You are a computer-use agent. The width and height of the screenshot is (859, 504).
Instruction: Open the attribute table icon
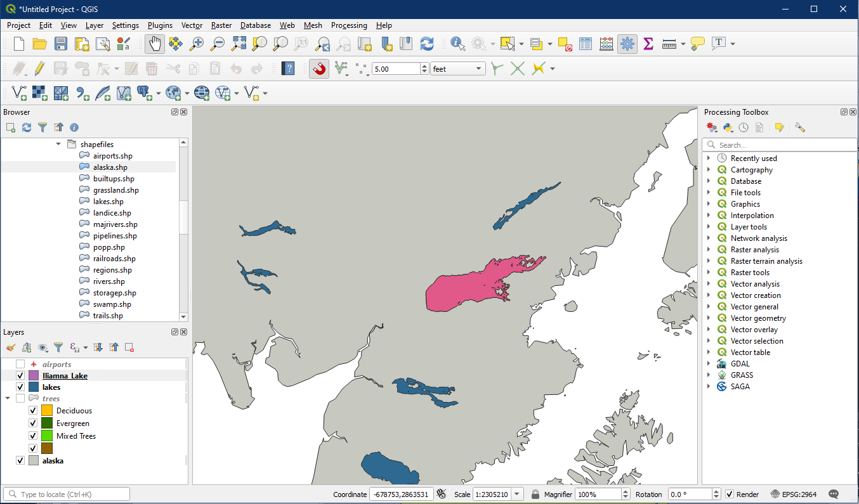tap(586, 44)
